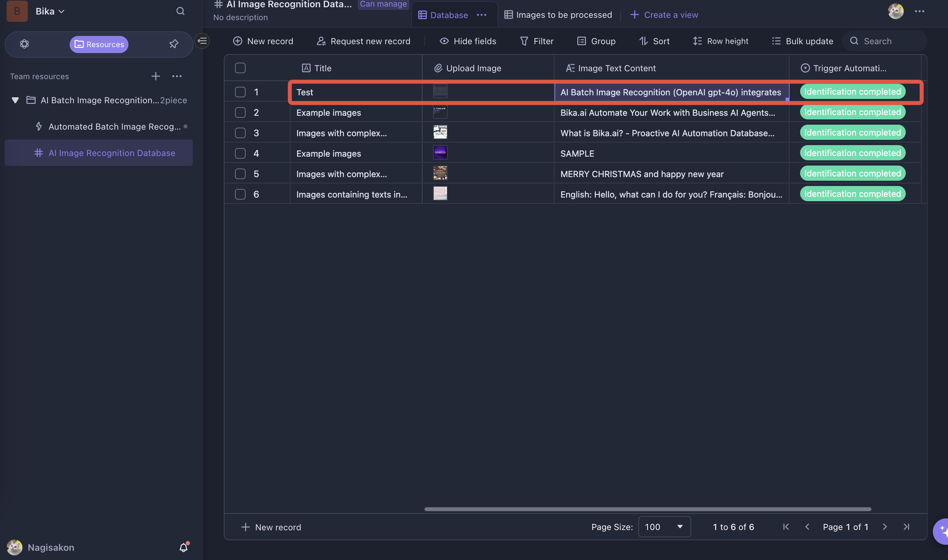Collapse the AI Batch Image Recognition folder
This screenshot has width=948, height=560.
coord(15,100)
